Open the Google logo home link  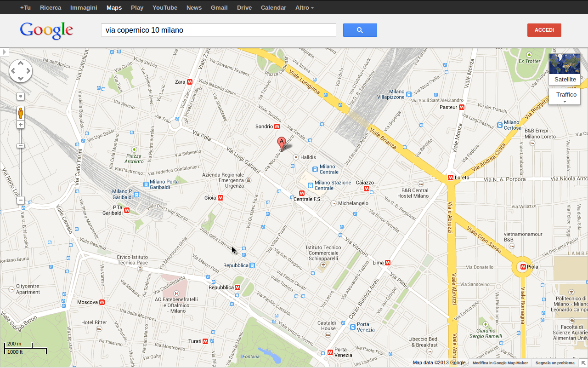point(46,30)
